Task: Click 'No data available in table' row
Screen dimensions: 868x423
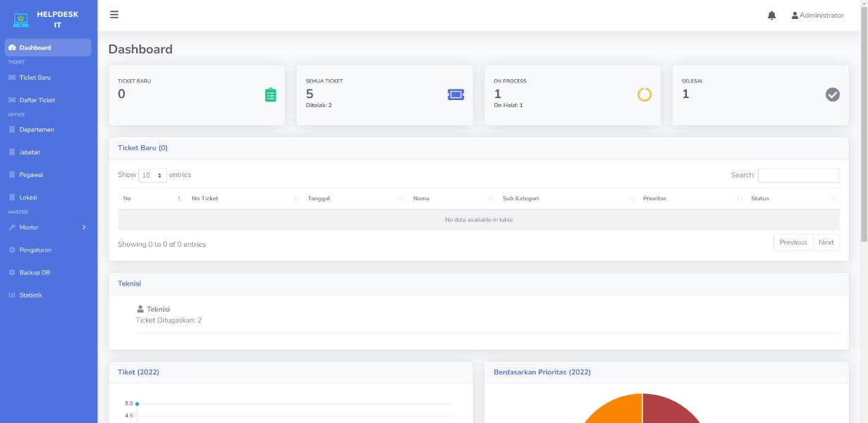Action: tap(479, 220)
